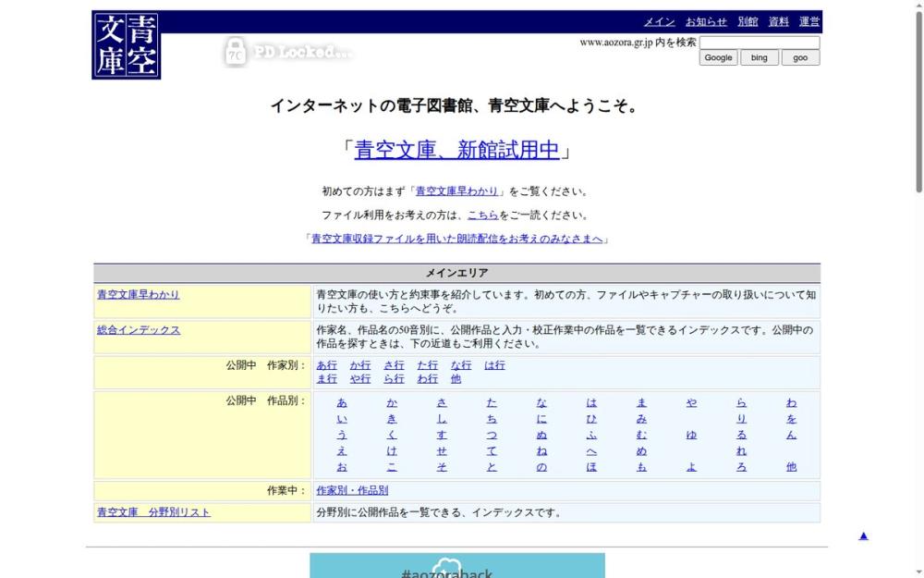This screenshot has height=578, width=924.
Task: Open works index for や
Action: click(691, 403)
